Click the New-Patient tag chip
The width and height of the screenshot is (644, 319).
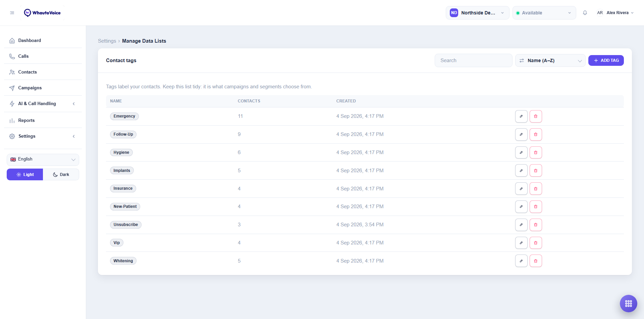pos(125,207)
